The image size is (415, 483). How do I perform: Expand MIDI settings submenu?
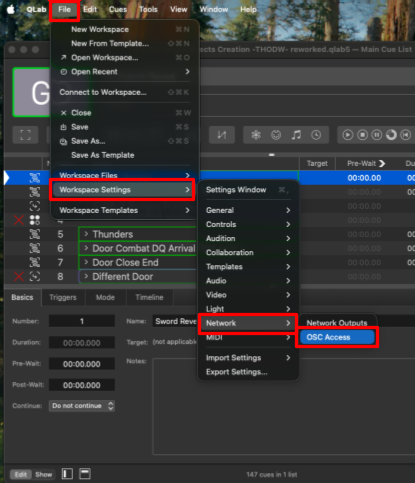[x=248, y=338]
